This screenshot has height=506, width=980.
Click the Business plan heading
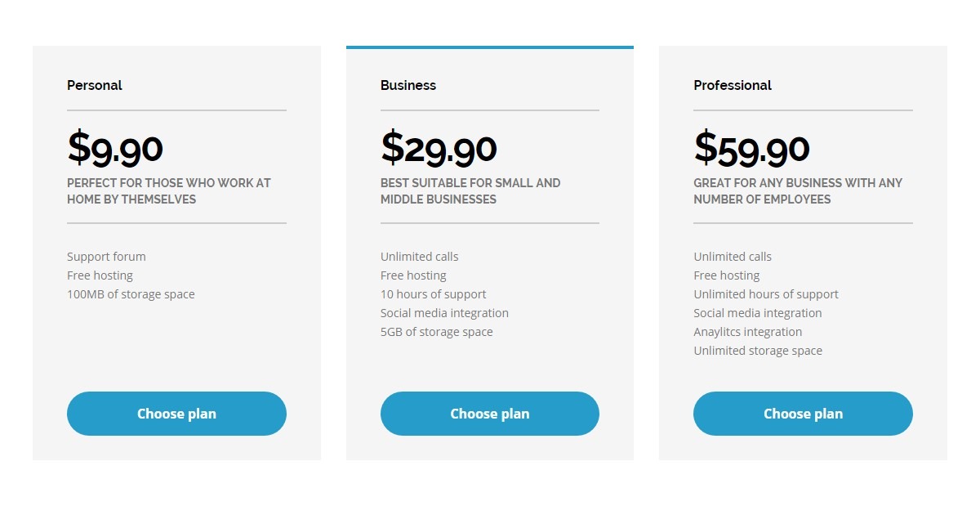[x=408, y=85]
